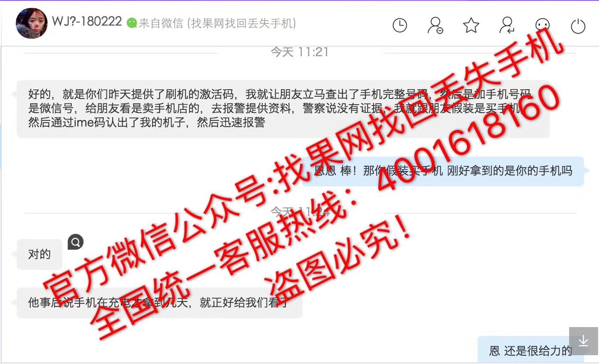Click the search magnifier beside the 对的 message
This screenshot has height=364, width=599.
75,242
